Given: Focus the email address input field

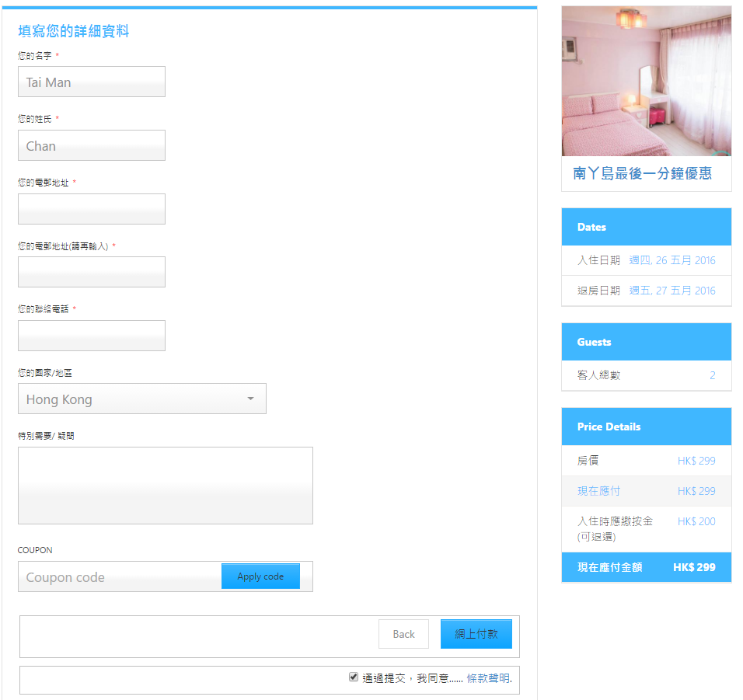Looking at the screenshot, I should [x=91, y=209].
